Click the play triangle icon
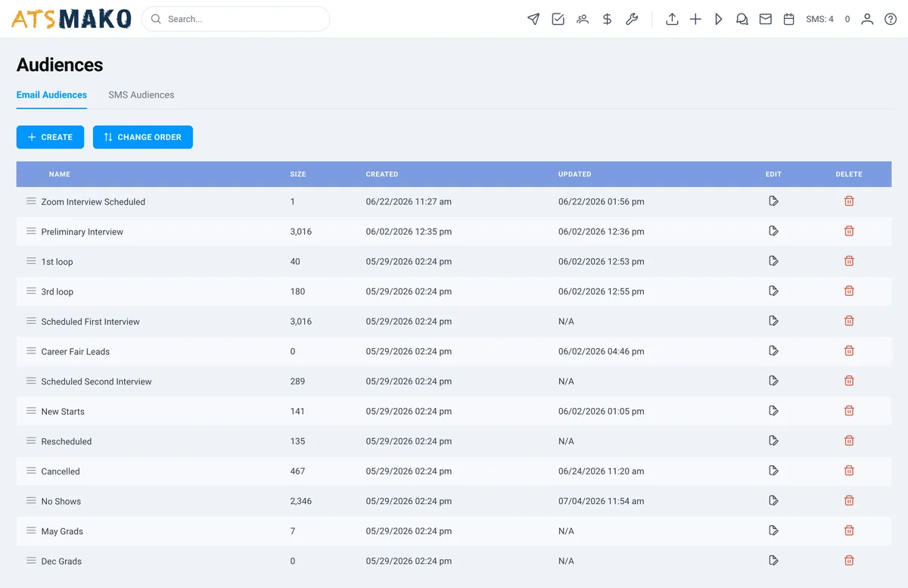This screenshot has height=588, width=908. (x=719, y=19)
